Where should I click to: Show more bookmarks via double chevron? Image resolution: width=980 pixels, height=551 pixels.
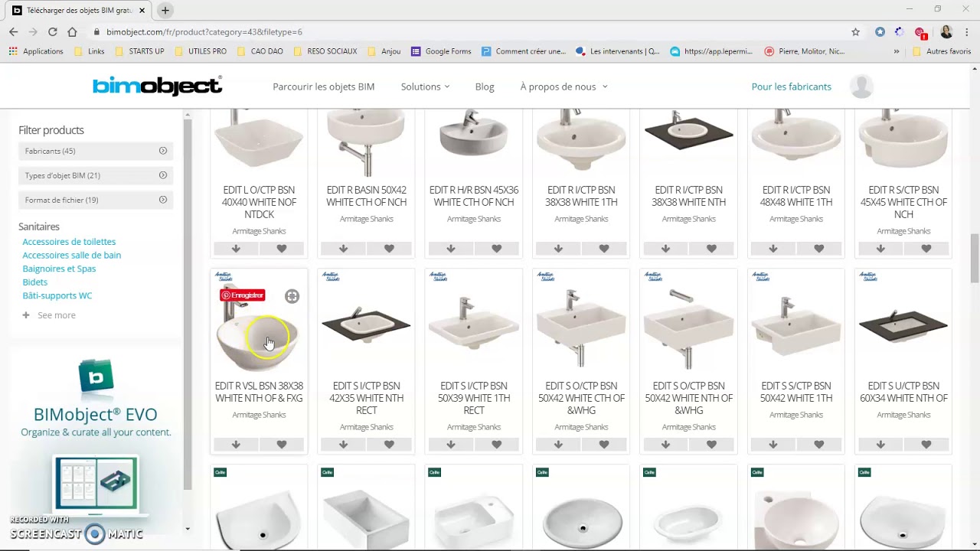pos(896,51)
